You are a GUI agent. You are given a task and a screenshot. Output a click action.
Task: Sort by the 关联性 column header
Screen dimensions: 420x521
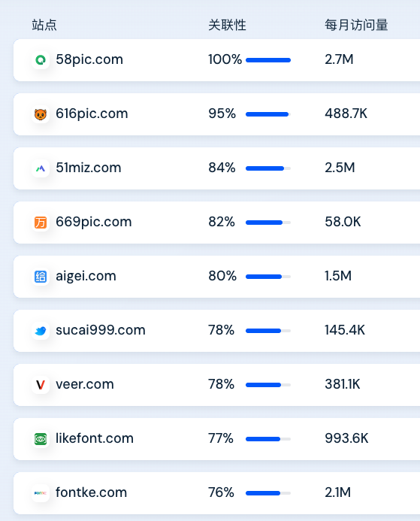pos(227,25)
